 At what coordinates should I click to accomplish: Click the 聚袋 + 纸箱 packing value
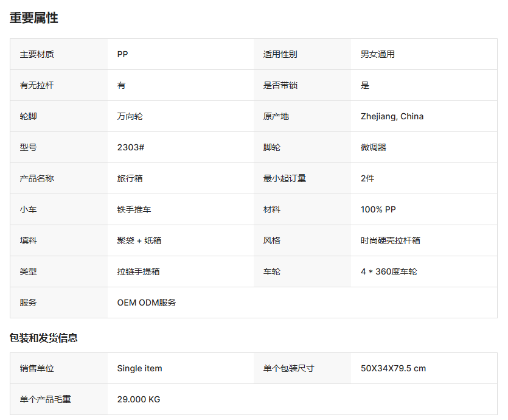click(x=139, y=240)
